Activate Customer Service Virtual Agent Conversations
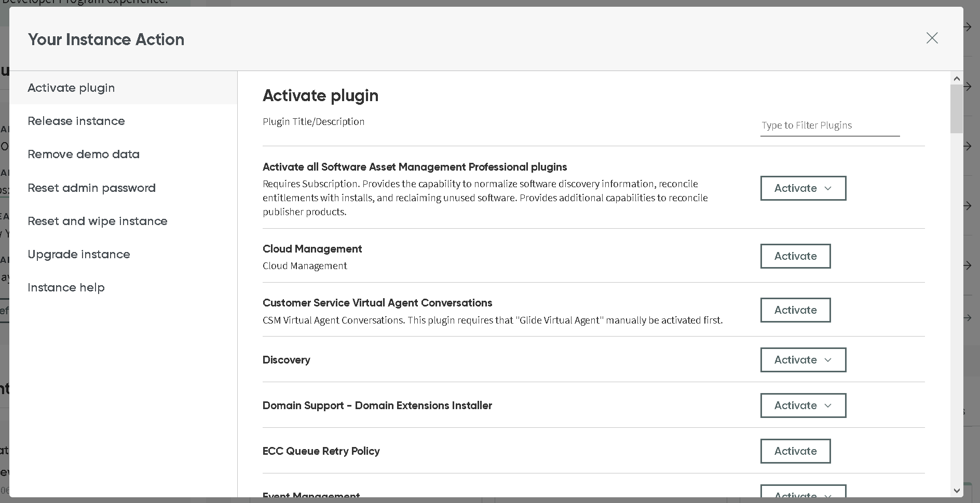Screen dimensions: 980x503 tap(795, 310)
